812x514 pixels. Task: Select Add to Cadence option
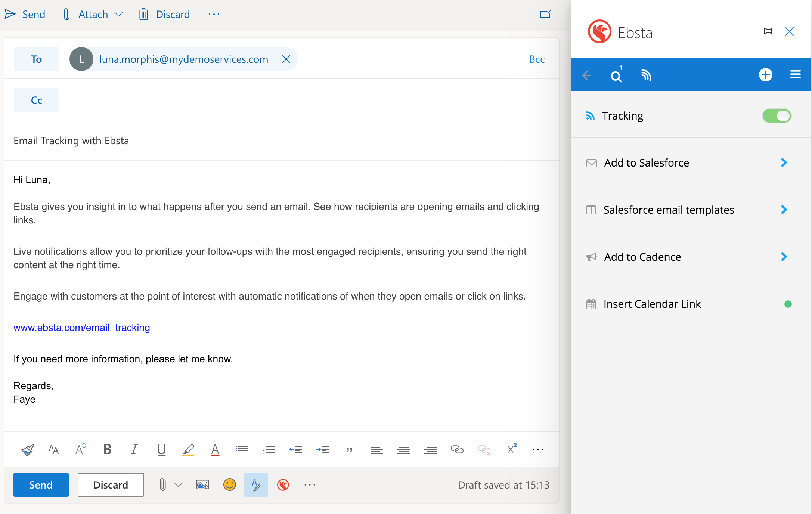(x=642, y=257)
